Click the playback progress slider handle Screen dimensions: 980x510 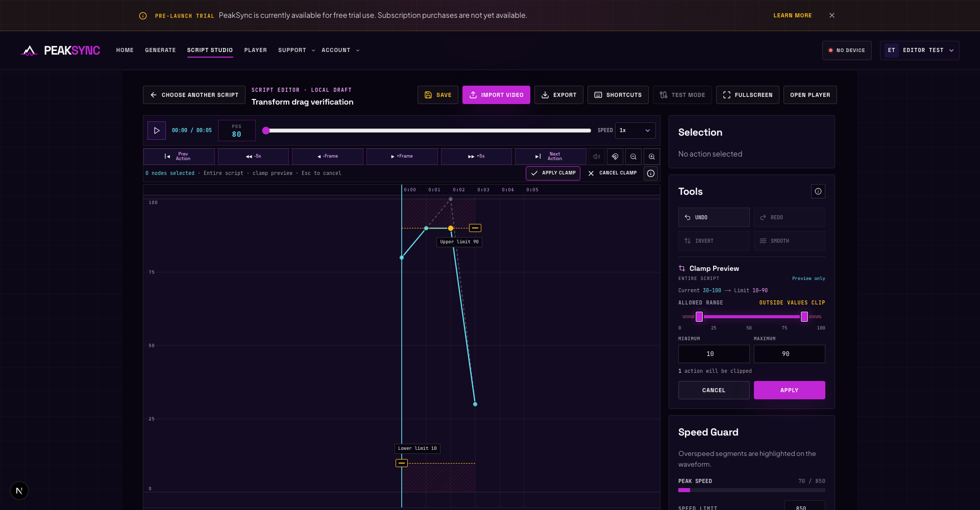266,131
